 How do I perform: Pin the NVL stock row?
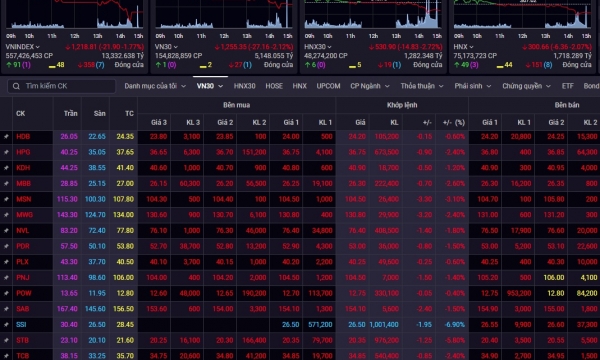(x=6, y=231)
